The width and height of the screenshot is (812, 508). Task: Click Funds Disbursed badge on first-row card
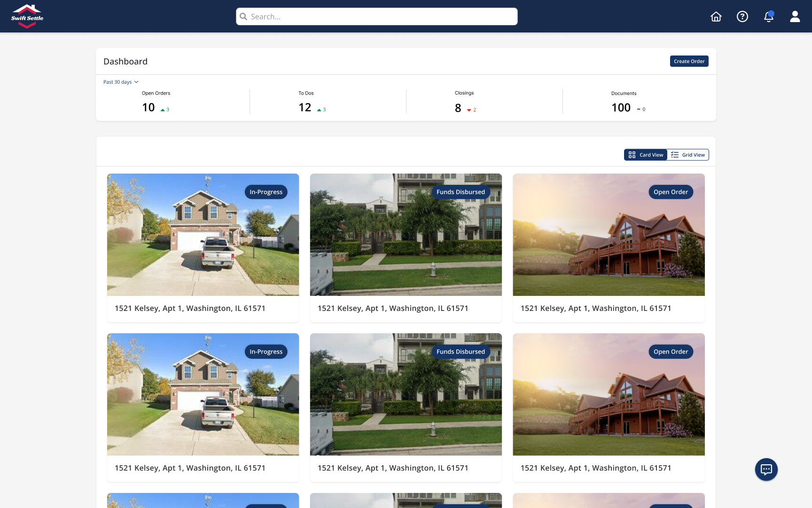[461, 192]
